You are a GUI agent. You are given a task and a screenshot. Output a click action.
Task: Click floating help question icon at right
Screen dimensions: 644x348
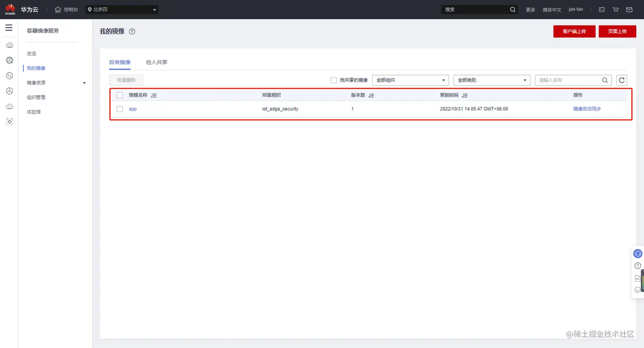(638, 266)
